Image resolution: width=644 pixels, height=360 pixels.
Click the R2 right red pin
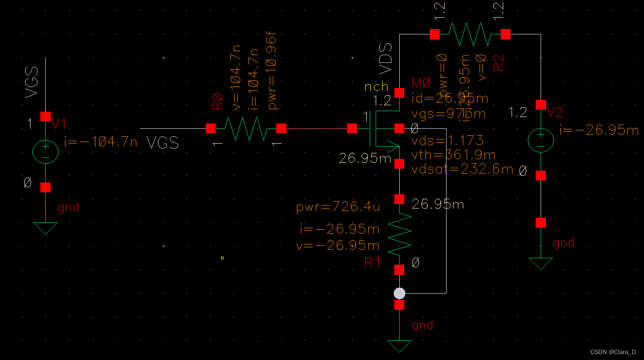(x=506, y=34)
